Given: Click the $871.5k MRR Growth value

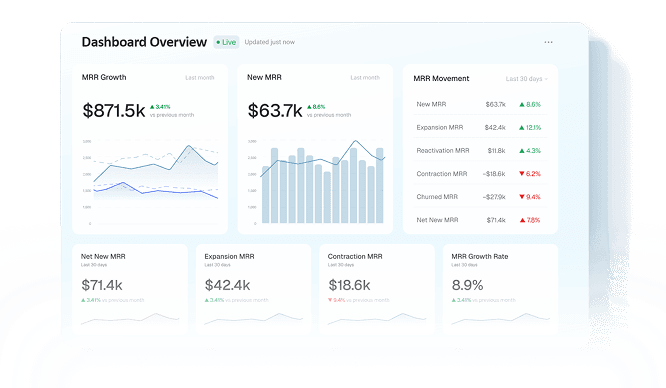Looking at the screenshot, I should [114, 111].
